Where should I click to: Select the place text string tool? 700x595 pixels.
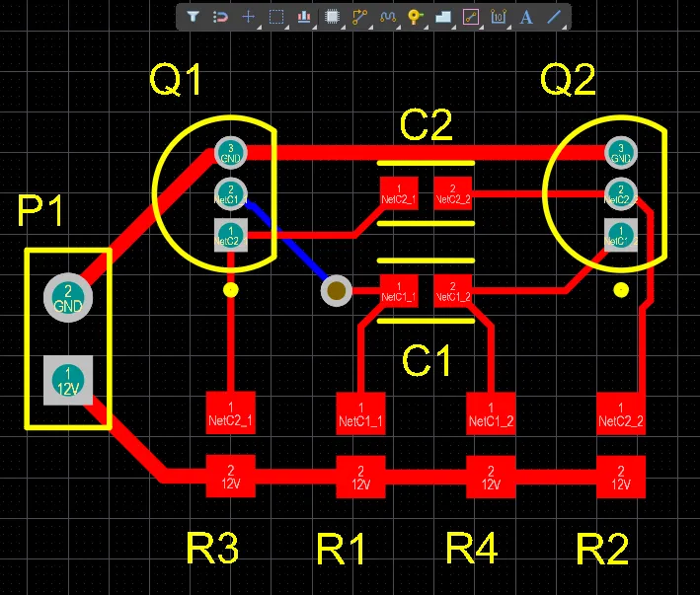point(526,17)
